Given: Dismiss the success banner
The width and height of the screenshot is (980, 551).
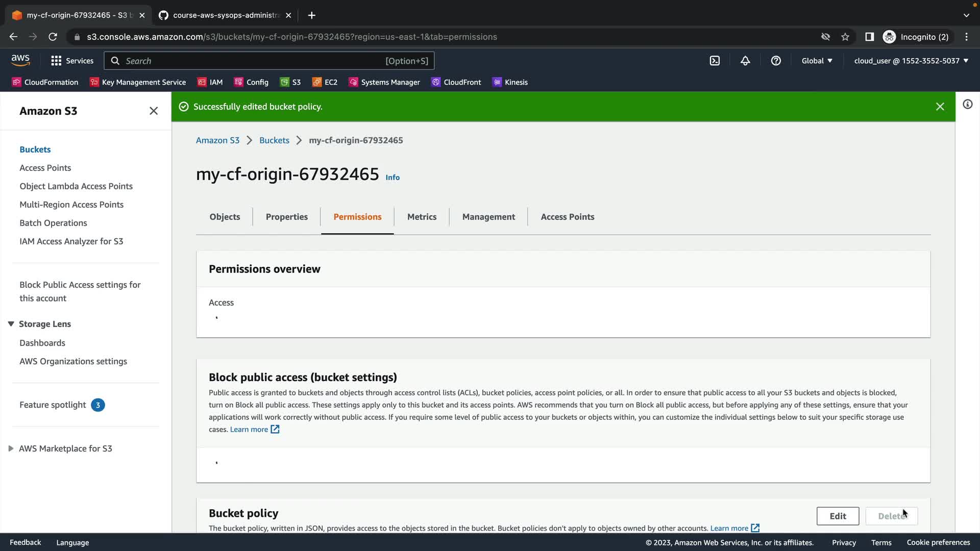Looking at the screenshot, I should click(940, 107).
